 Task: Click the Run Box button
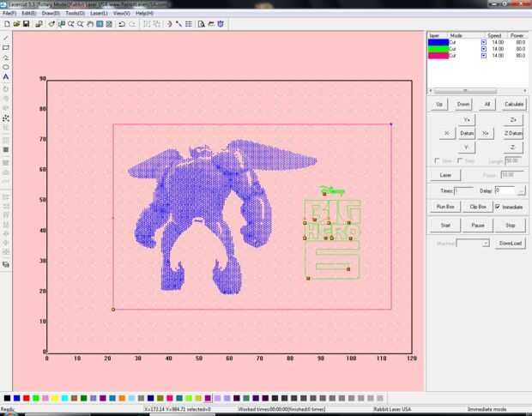tap(445, 207)
